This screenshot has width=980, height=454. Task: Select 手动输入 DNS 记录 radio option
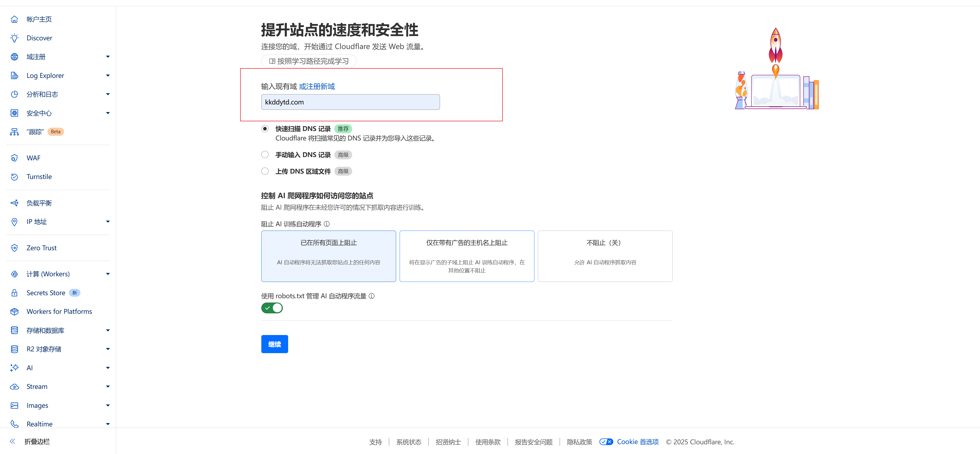pyautogui.click(x=265, y=154)
